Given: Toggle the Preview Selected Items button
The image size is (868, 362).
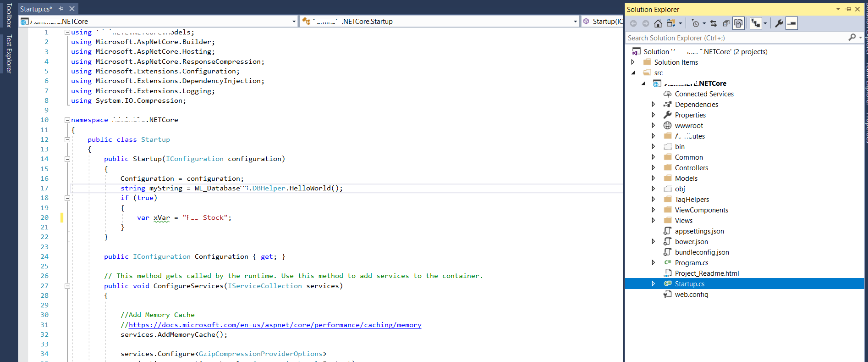Looking at the screenshot, I should (792, 23).
